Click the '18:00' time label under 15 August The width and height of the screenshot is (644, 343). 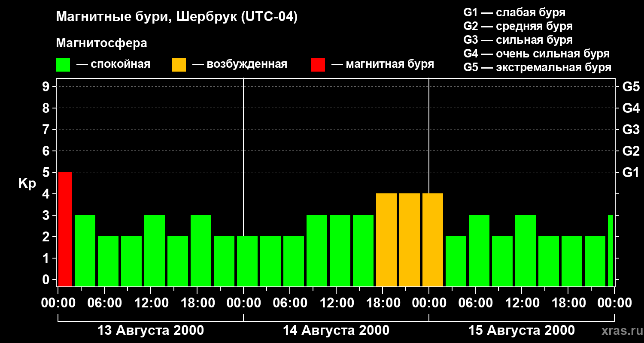(x=568, y=303)
